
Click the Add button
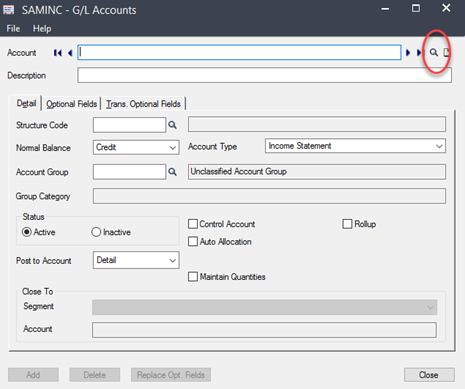[33, 375]
